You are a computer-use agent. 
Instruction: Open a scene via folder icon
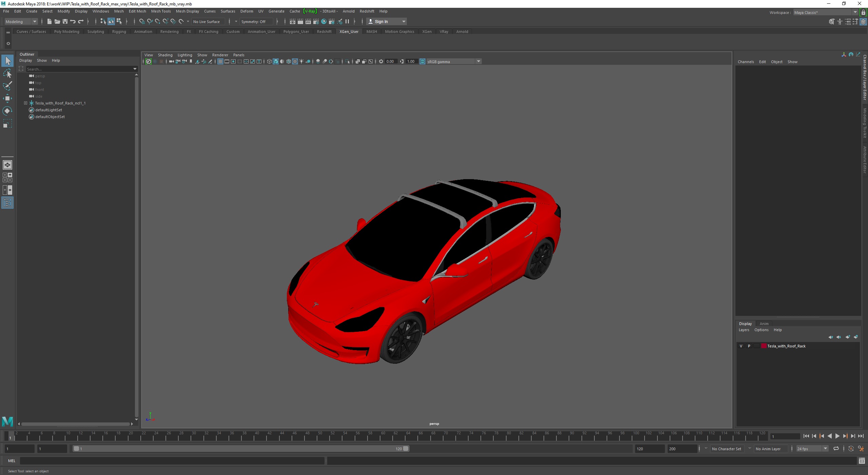click(x=57, y=21)
